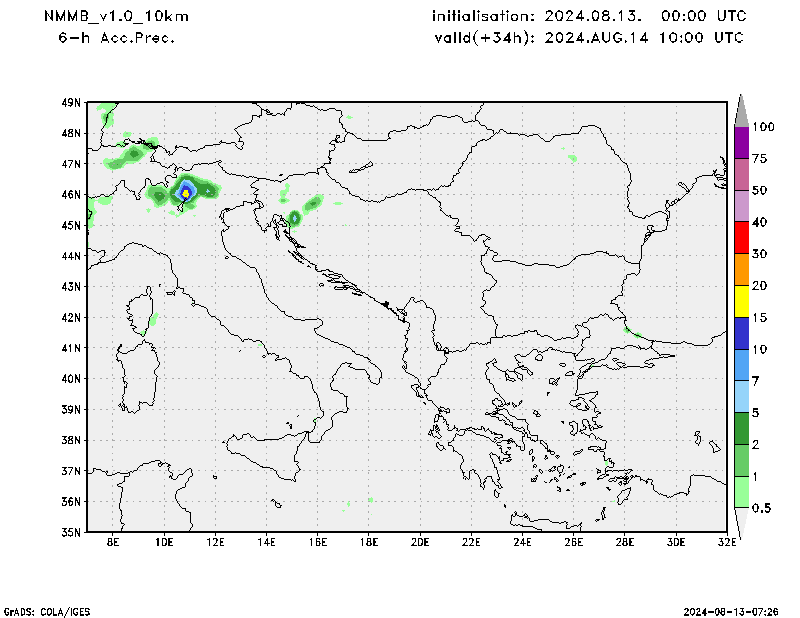Screen dimensions: 800x618
Task: Click the gray triangle atop the legend
Action: pyautogui.click(x=741, y=112)
